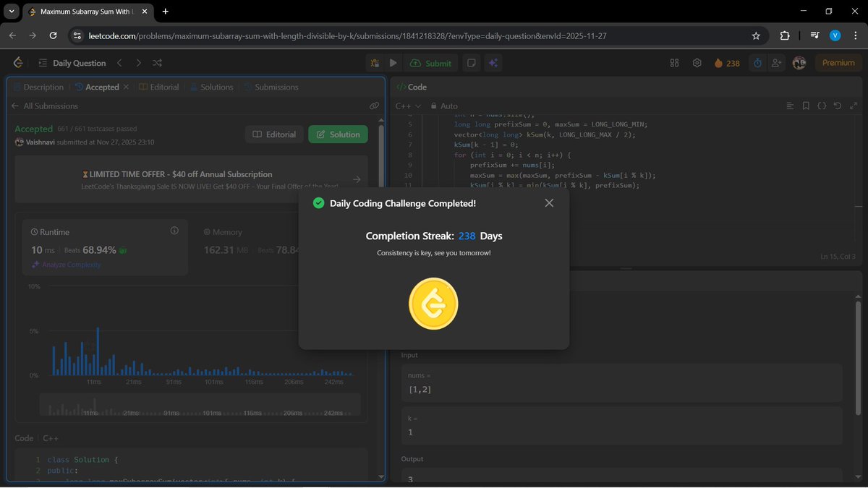Viewport: 868px width, 488px height.
Task: Click the AI sparkle icon
Action: coord(493,63)
